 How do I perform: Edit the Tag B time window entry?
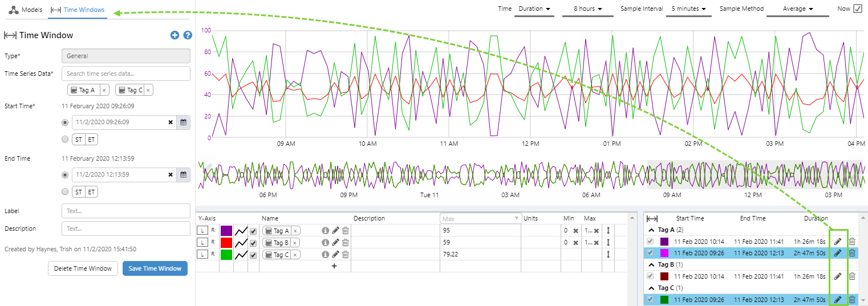(837, 276)
